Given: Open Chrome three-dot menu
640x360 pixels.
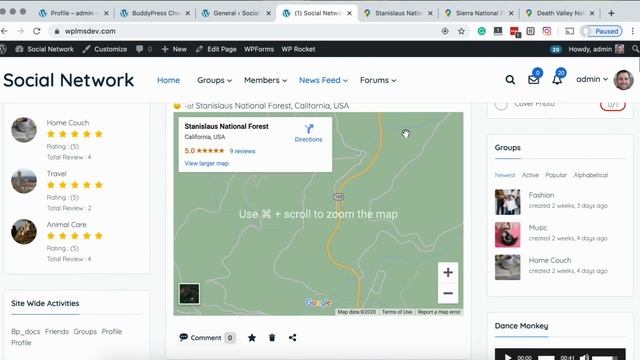Looking at the screenshot, I should tap(633, 31).
